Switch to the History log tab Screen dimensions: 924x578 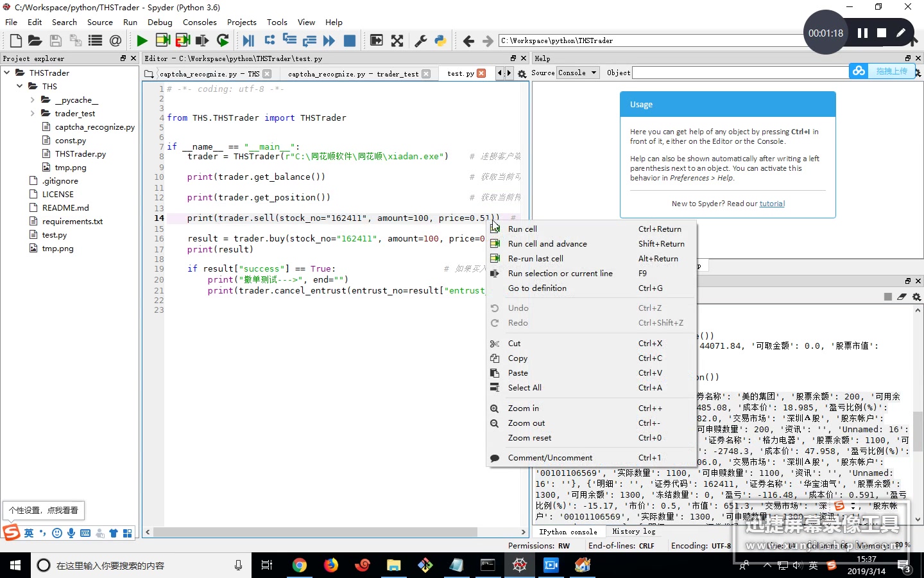pos(633,531)
